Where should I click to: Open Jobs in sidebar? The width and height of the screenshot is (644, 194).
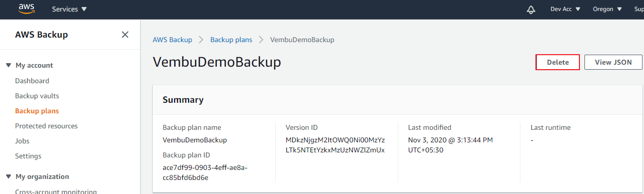22,141
